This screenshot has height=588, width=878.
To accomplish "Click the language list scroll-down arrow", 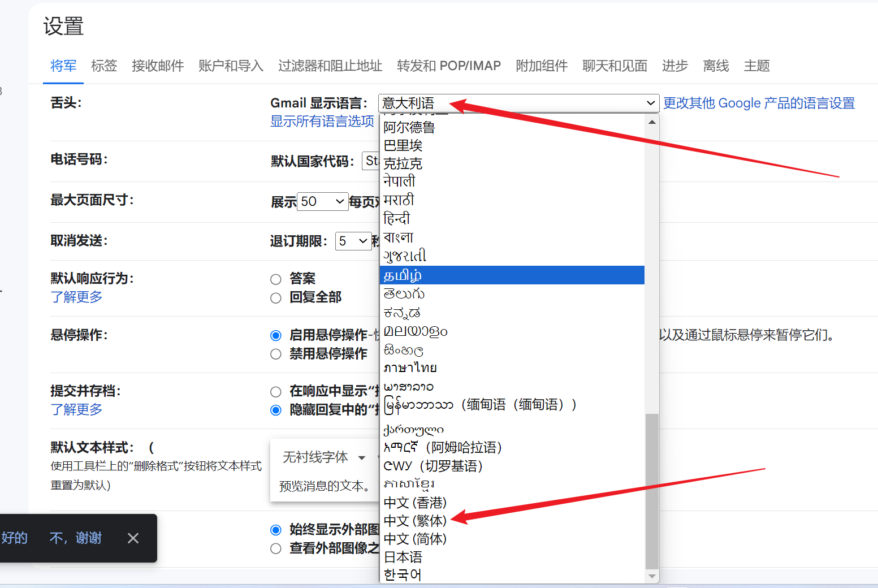I will (x=652, y=576).
